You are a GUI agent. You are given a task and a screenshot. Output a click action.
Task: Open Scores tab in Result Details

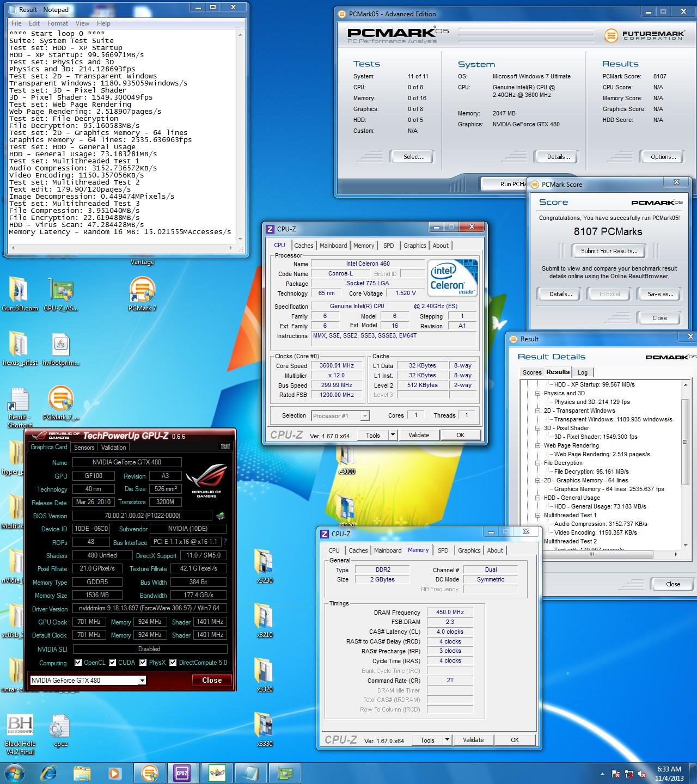[x=531, y=372]
